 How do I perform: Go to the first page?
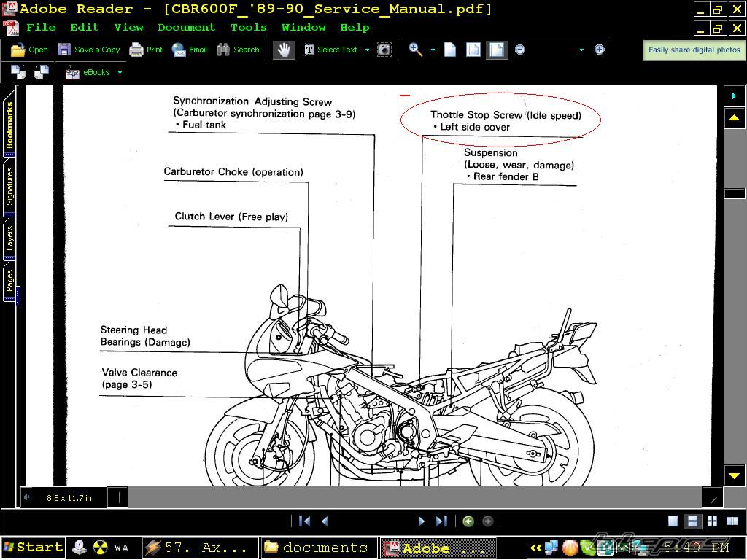tap(304, 521)
